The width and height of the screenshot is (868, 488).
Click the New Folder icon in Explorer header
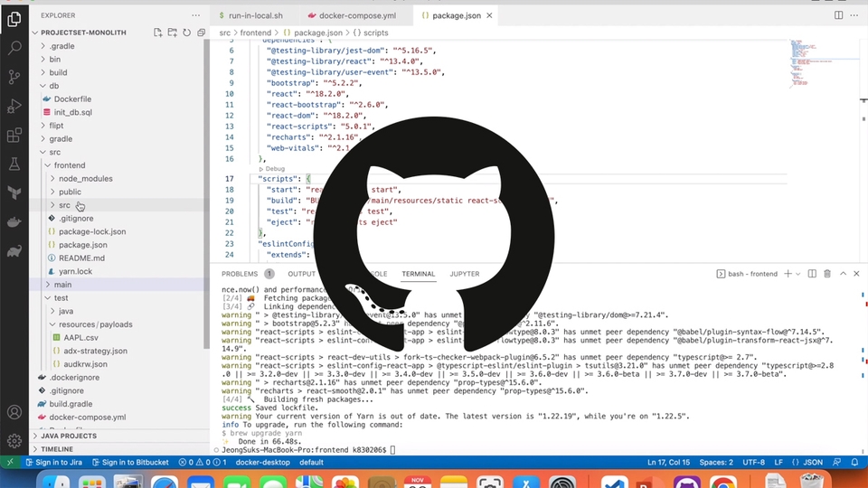click(x=172, y=33)
